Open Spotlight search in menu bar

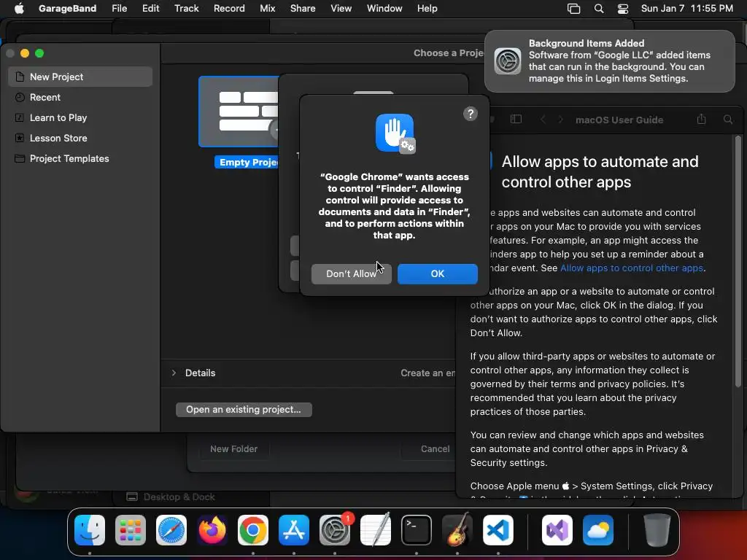point(599,9)
